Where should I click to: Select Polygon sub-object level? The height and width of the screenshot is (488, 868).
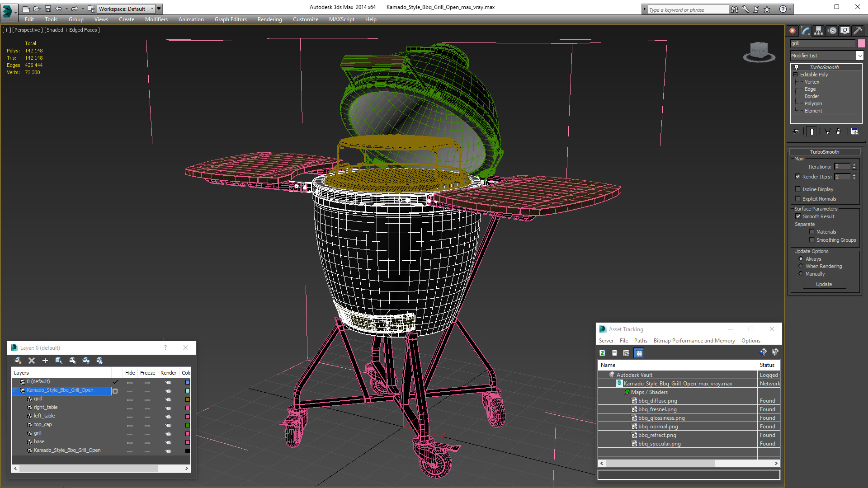(x=813, y=103)
